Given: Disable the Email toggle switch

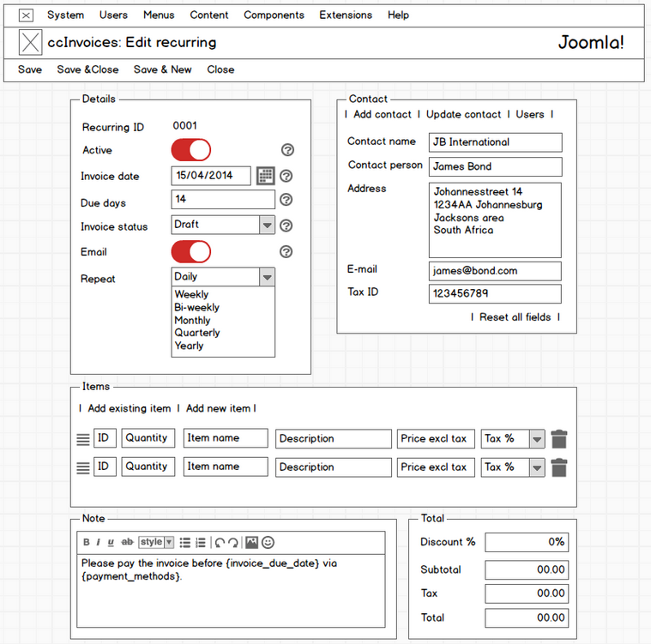Looking at the screenshot, I should tap(191, 252).
